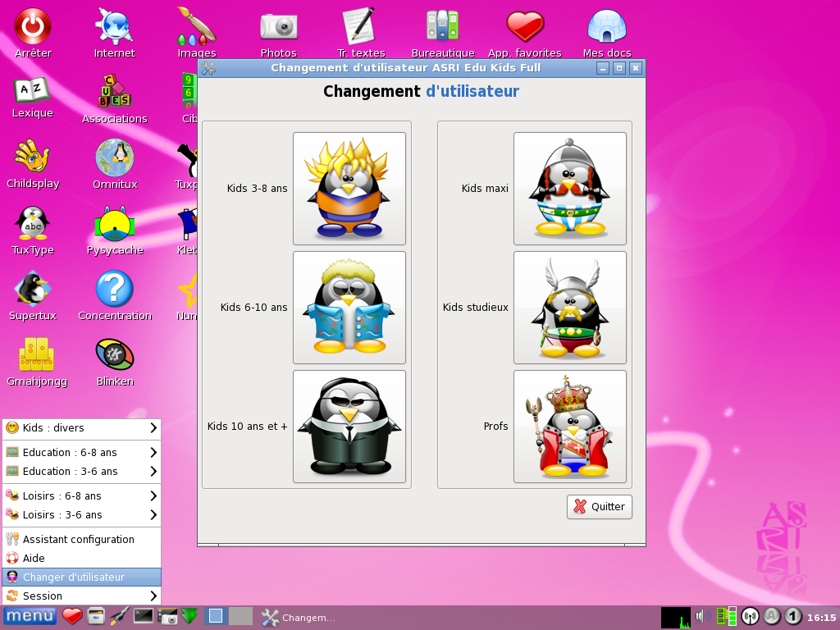Select Changer d'utilisateur menu entry

[x=81, y=577]
